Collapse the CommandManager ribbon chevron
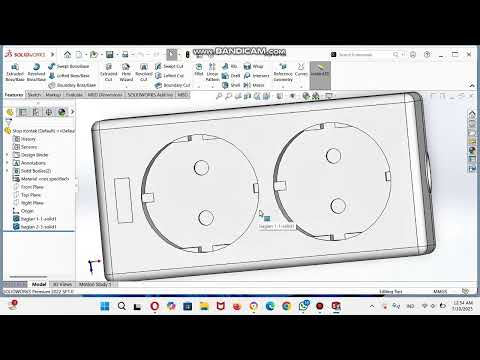Image resolution: width=480 pixels, height=360 pixels. pos(472,86)
